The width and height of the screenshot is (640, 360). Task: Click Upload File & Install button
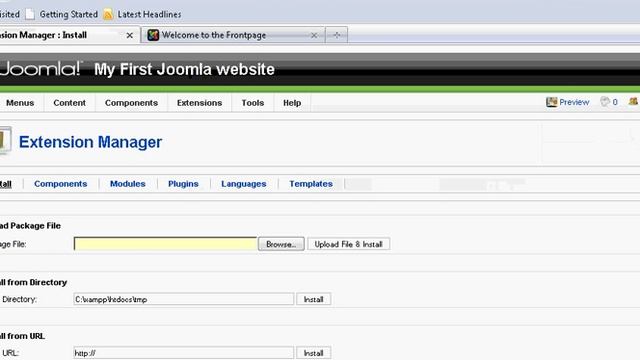(x=349, y=244)
